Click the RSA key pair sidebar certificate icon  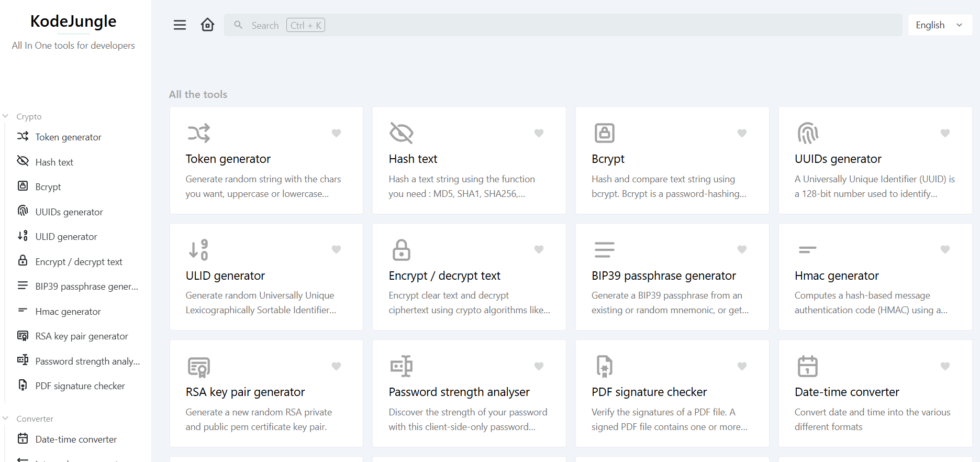(23, 335)
